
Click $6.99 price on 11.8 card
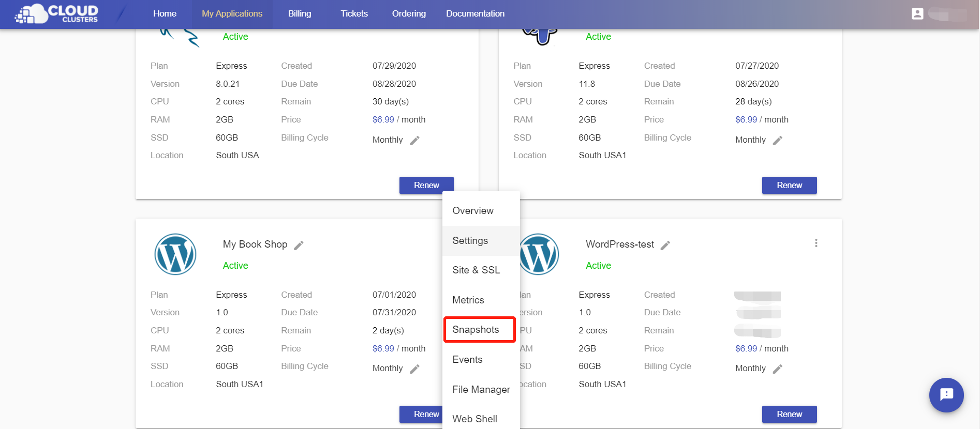(x=746, y=119)
